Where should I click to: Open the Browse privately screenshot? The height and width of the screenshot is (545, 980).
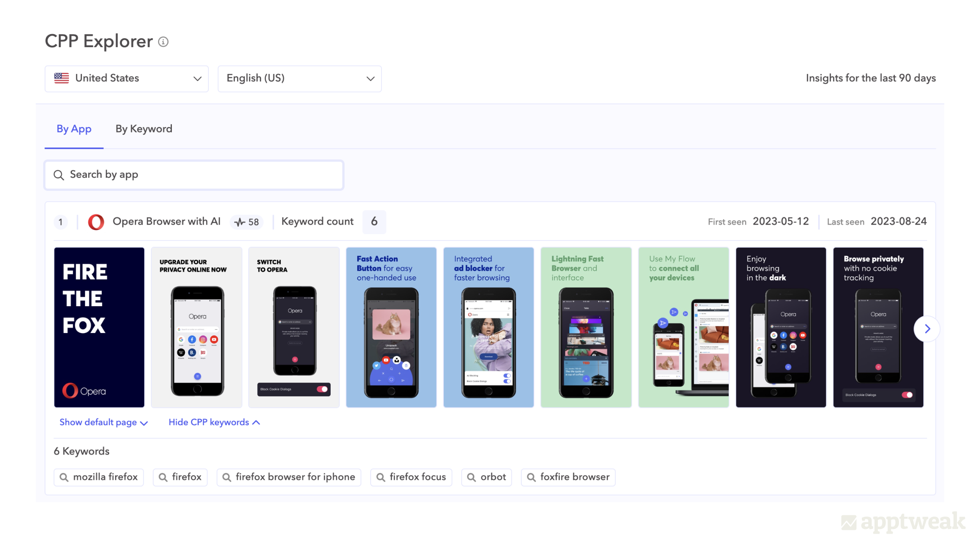[878, 327]
